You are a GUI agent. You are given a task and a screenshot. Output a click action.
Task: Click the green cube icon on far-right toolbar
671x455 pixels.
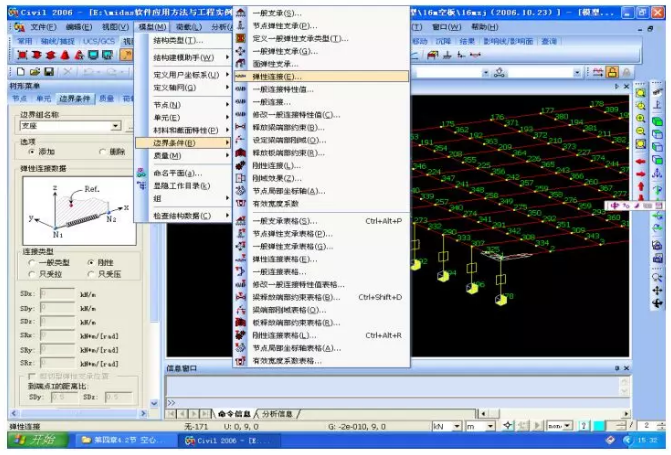pos(657,122)
